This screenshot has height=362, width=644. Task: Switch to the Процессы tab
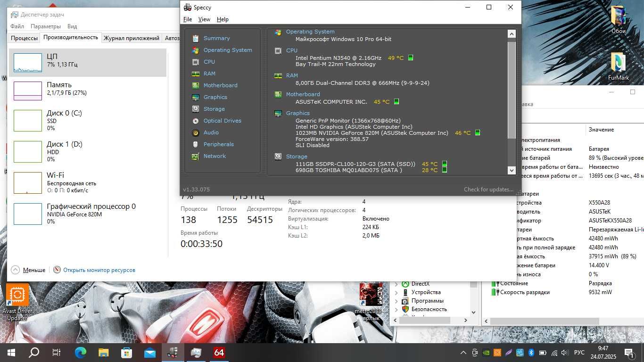pyautogui.click(x=24, y=38)
